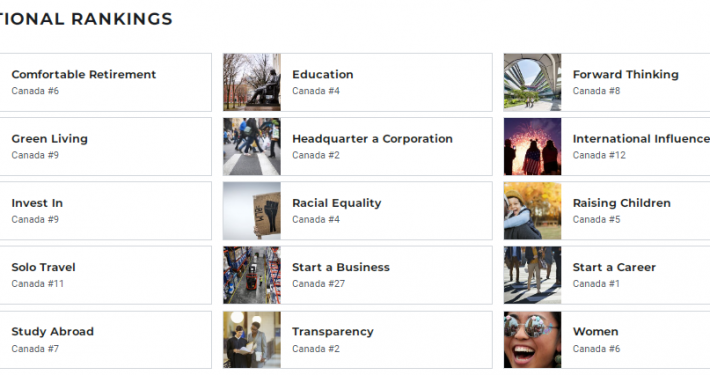Open the Education statue thumbnail

point(252,82)
